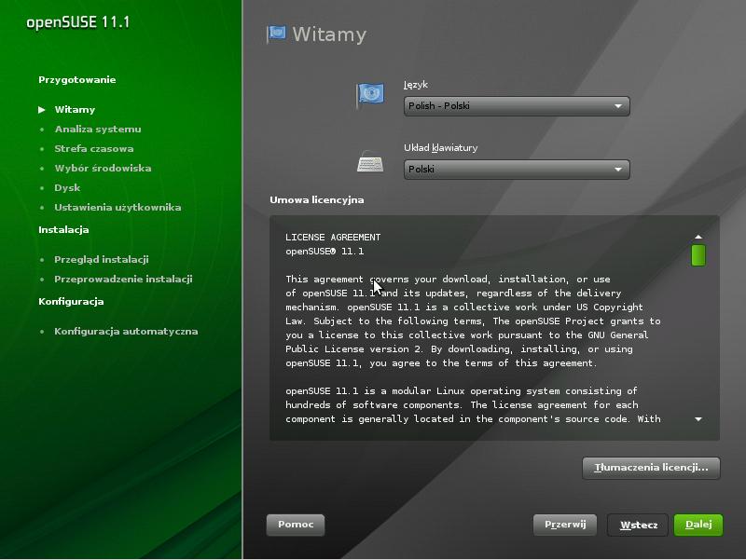
Task: Click the openSUSE 11.1 title text
Action: click(78, 22)
